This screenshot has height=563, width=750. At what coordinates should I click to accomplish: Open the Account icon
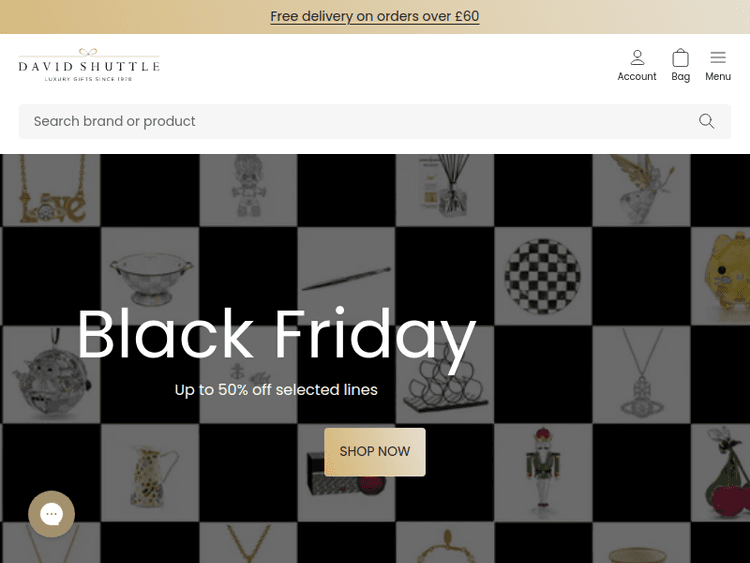click(x=637, y=65)
